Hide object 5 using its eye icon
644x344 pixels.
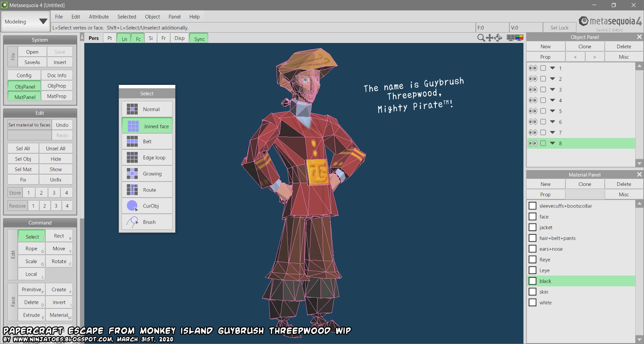click(533, 111)
